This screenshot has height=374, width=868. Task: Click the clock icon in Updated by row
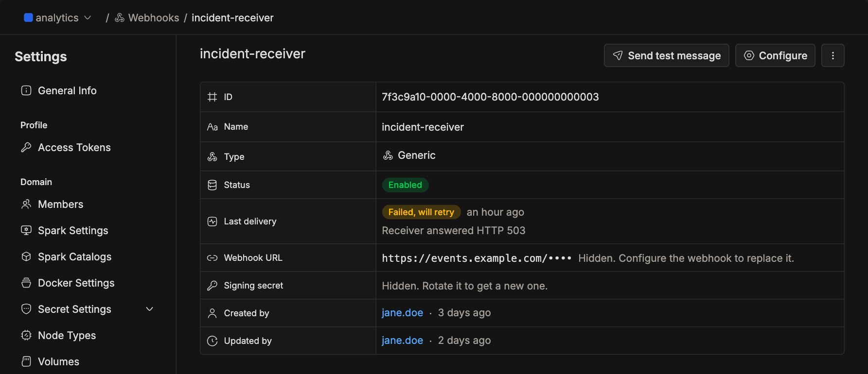[212, 341]
